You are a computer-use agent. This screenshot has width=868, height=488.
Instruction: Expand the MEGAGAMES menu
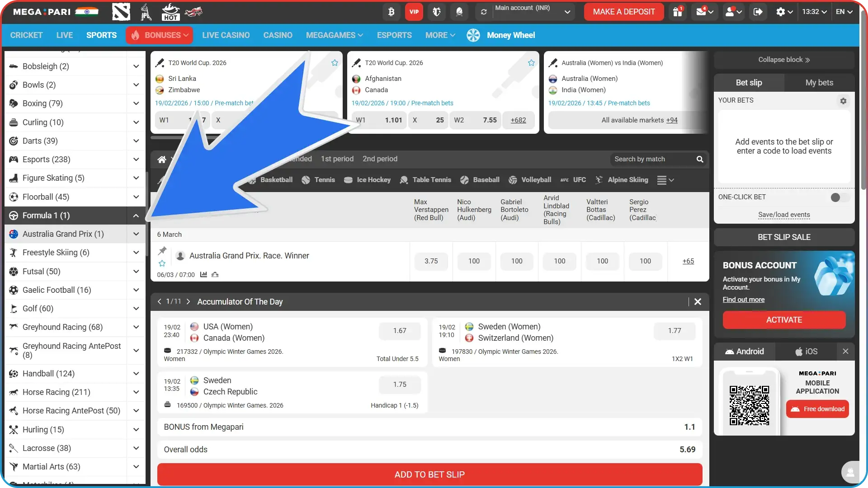pyautogui.click(x=335, y=35)
